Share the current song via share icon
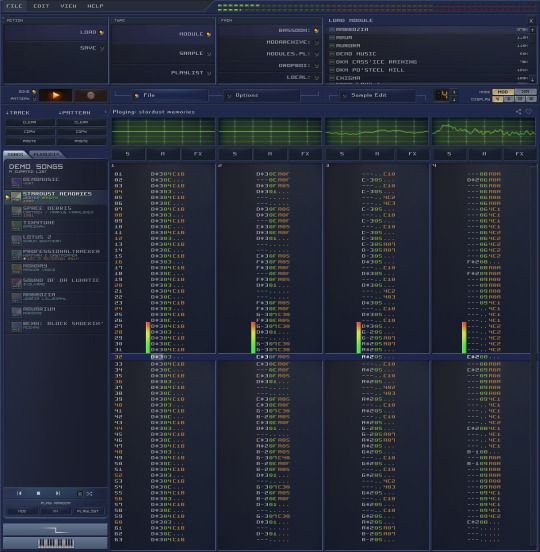 (x=519, y=112)
